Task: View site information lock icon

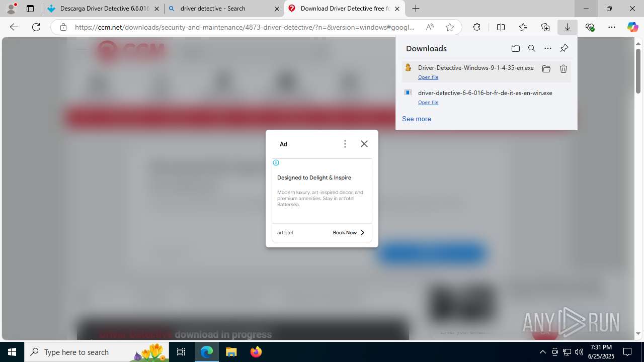Action: click(63, 27)
